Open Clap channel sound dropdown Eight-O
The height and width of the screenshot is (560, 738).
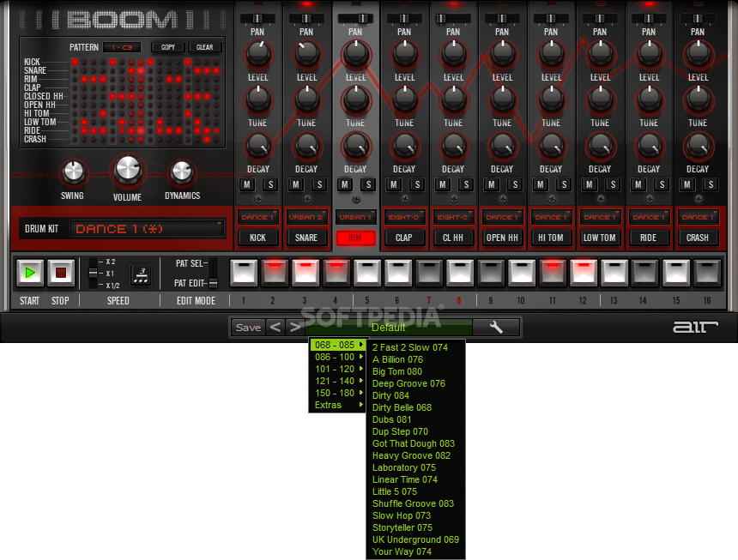[x=405, y=217]
